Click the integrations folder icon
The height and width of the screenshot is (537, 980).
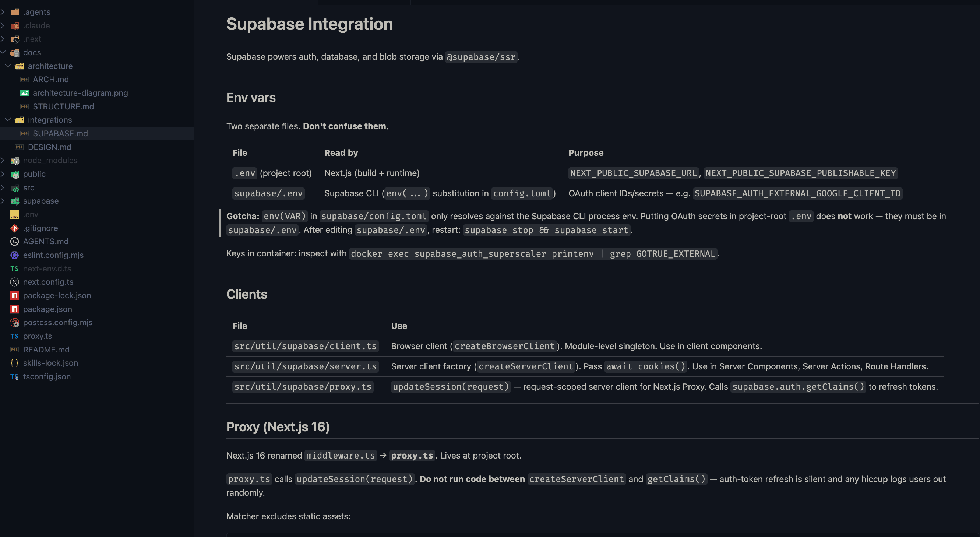coord(20,120)
